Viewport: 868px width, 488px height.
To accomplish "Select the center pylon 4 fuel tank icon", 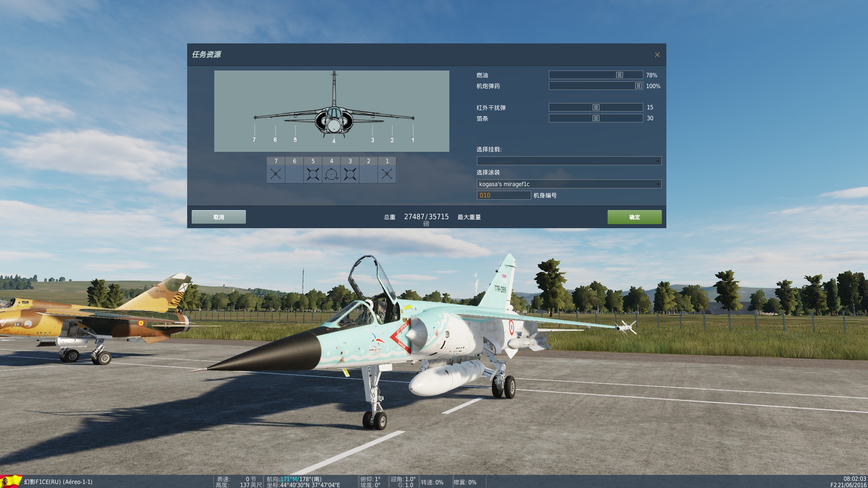I will [331, 174].
